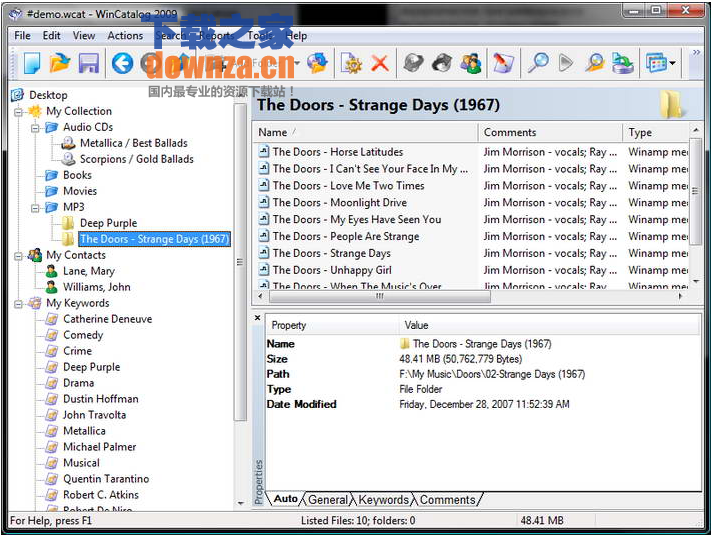Click the export disks arrow icon
712x536 pixels.
pyautogui.click(x=623, y=63)
